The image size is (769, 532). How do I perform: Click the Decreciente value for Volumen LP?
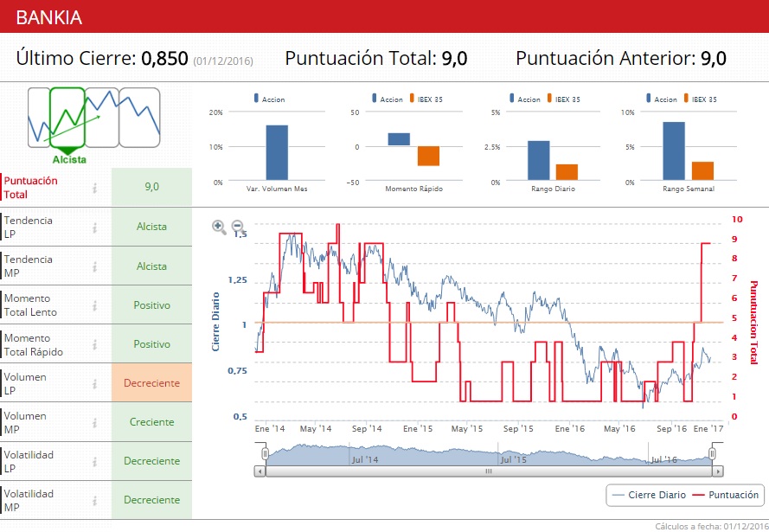click(151, 383)
